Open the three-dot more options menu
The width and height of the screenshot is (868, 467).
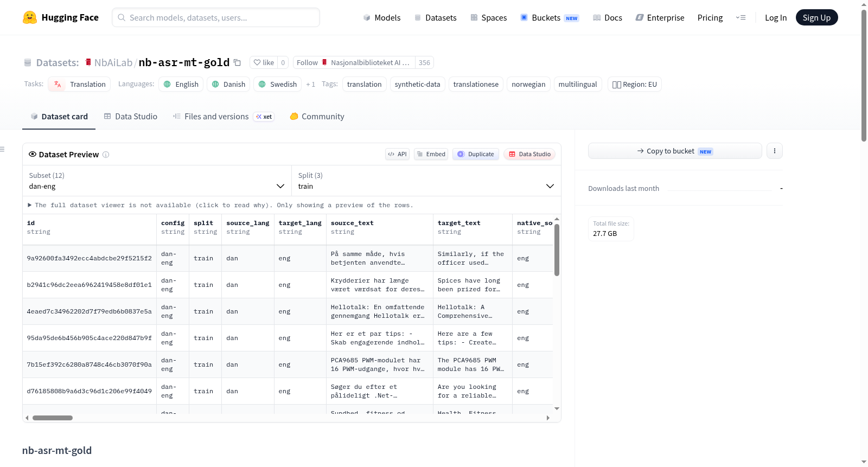click(x=775, y=151)
